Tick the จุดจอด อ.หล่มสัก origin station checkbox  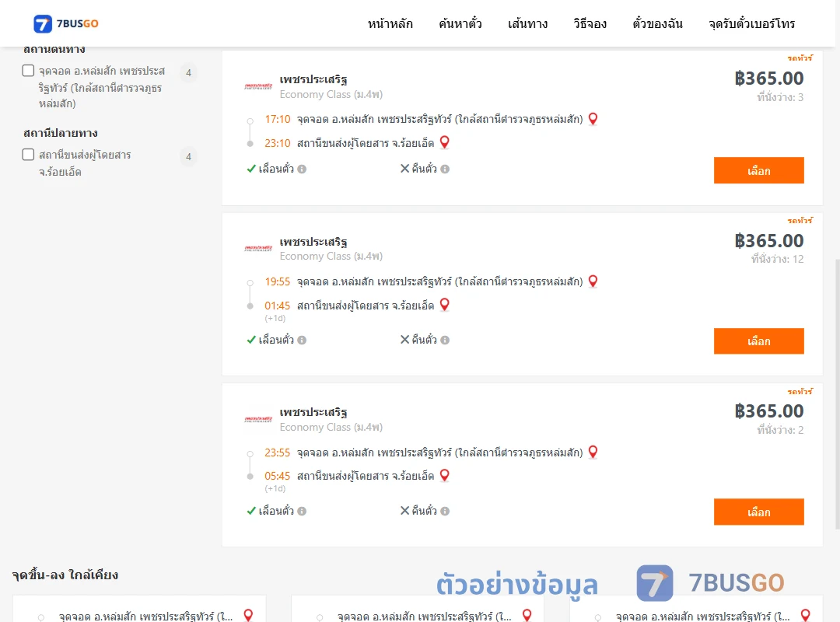29,71
